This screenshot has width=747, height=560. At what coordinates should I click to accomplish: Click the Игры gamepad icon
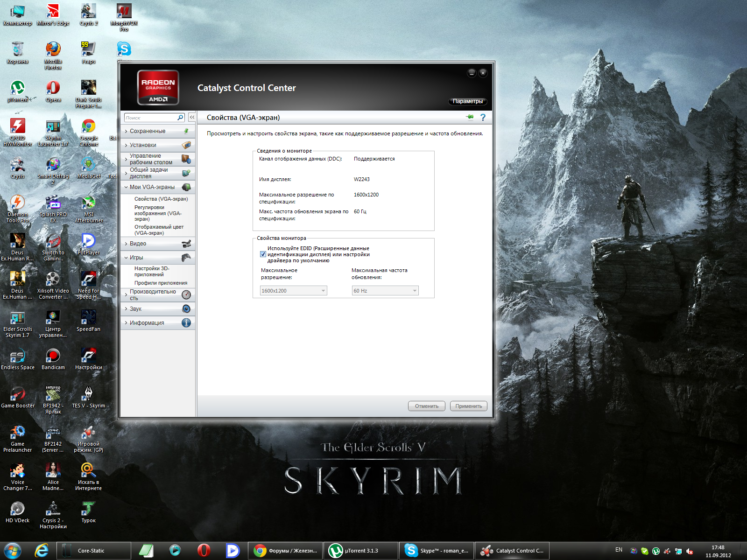(x=186, y=258)
